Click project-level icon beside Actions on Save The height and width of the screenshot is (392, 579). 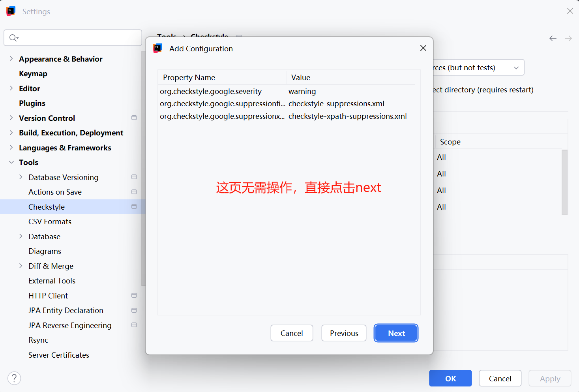point(134,192)
